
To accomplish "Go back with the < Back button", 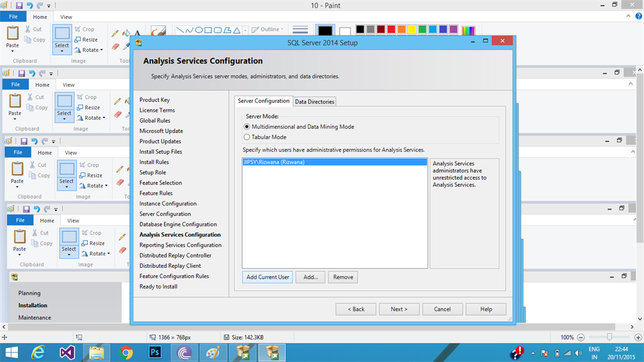I will 356,309.
